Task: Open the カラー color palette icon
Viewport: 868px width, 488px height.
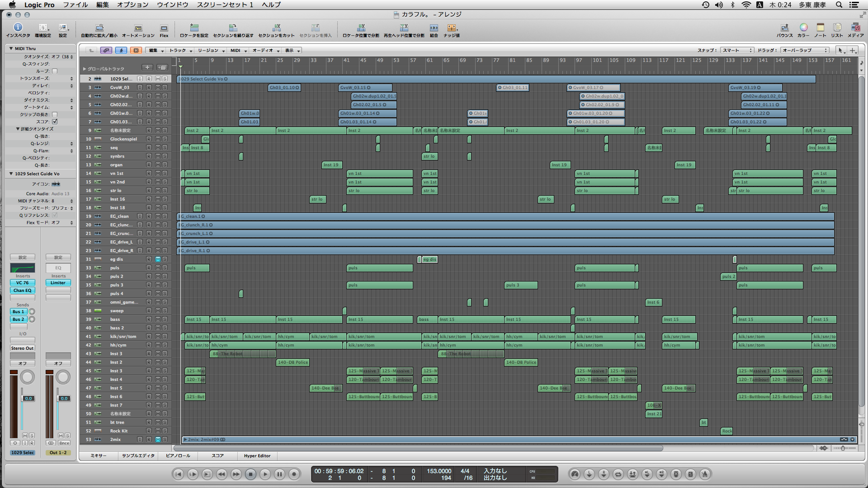Action: [803, 28]
